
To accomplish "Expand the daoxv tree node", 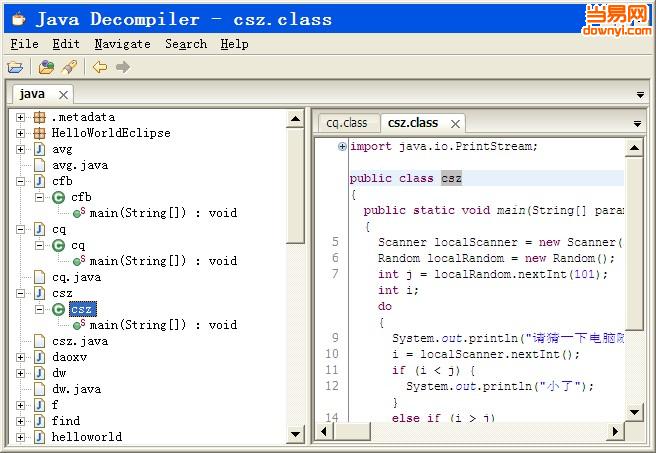I will tap(20, 358).
